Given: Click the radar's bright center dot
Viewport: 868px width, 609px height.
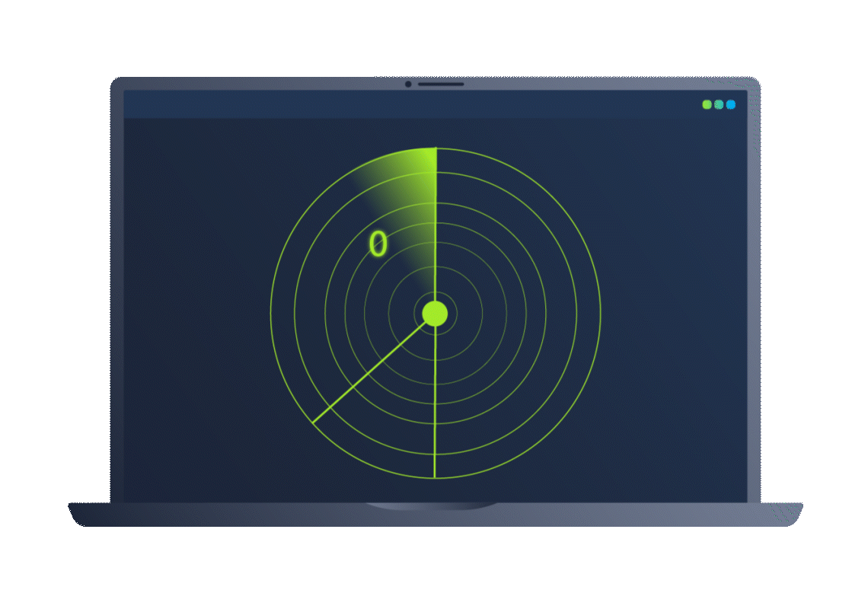Looking at the screenshot, I should pos(435,314).
